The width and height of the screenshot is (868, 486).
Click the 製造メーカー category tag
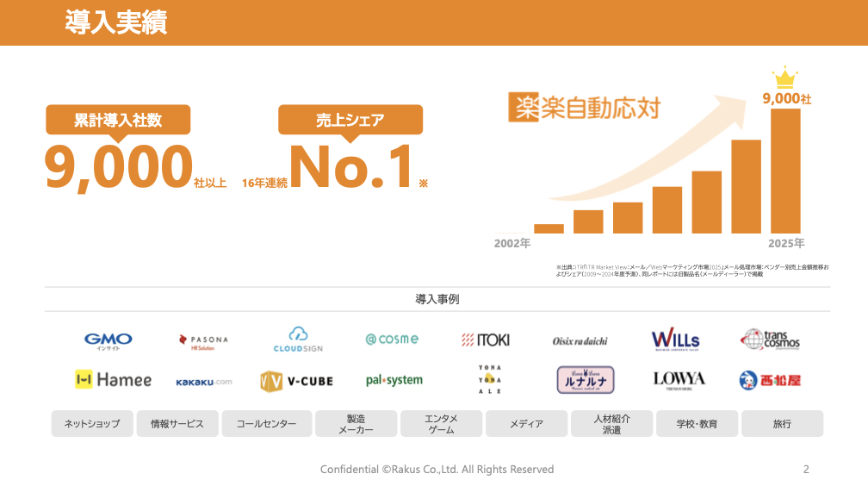(x=356, y=423)
